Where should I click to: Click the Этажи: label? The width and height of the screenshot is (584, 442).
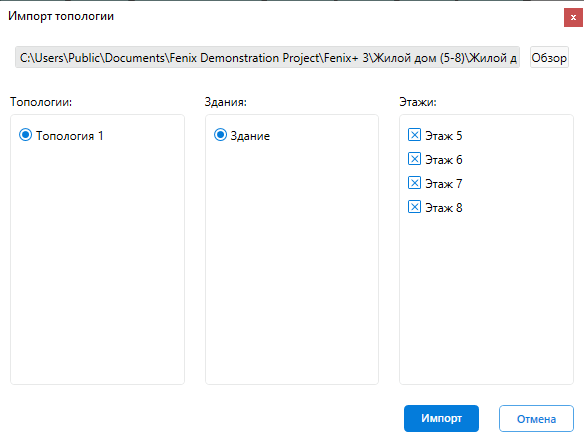(418, 102)
